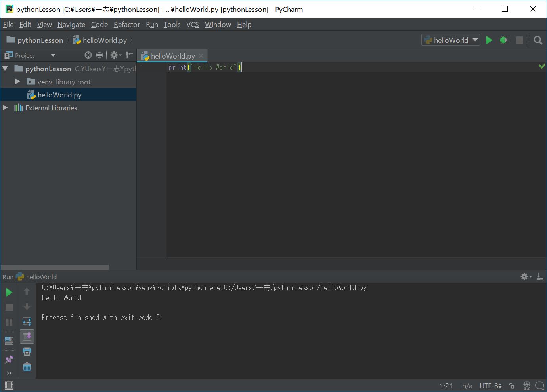Move up the stack trace arrow
Image resolution: width=547 pixels, height=392 pixels.
pyautogui.click(x=27, y=291)
